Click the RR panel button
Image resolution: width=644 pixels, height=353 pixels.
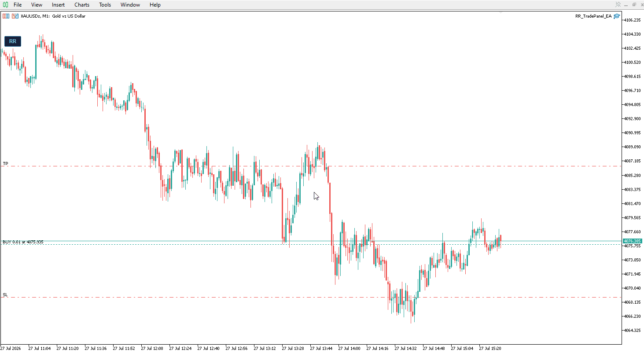pyautogui.click(x=13, y=41)
